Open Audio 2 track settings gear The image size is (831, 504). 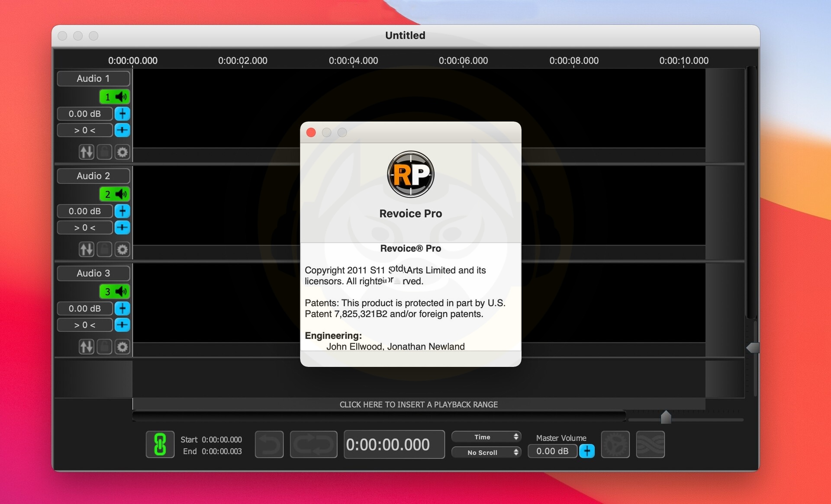[x=122, y=250]
